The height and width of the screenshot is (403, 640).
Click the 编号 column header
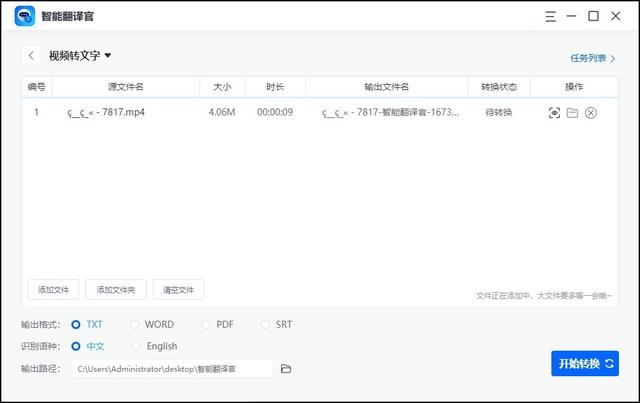37,87
